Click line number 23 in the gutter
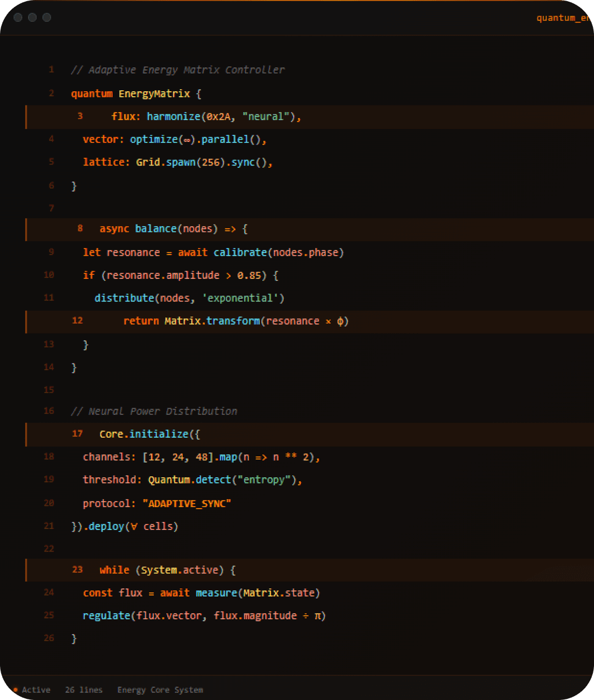This screenshot has width=594, height=700. tap(78, 570)
